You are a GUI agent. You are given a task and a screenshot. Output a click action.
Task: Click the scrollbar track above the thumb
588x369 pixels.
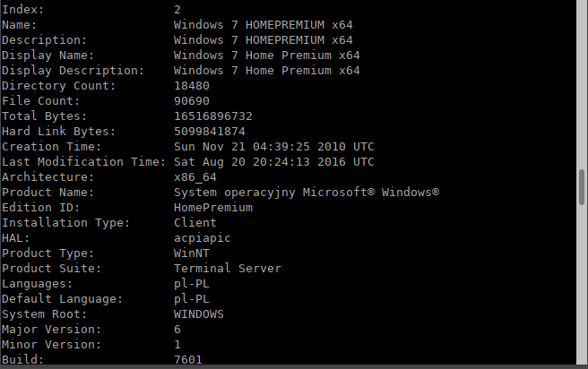click(x=582, y=84)
